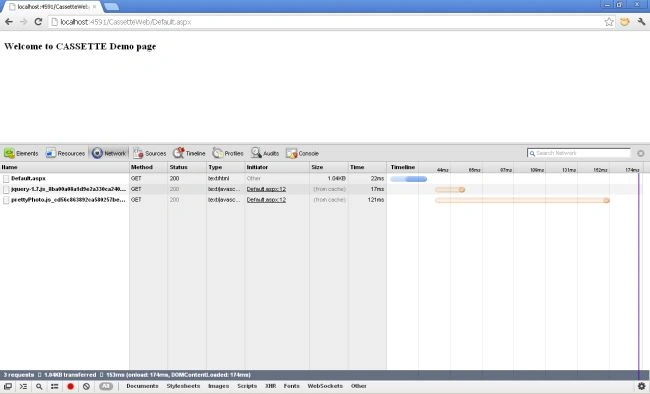Sort by the Status column header

(x=187, y=167)
